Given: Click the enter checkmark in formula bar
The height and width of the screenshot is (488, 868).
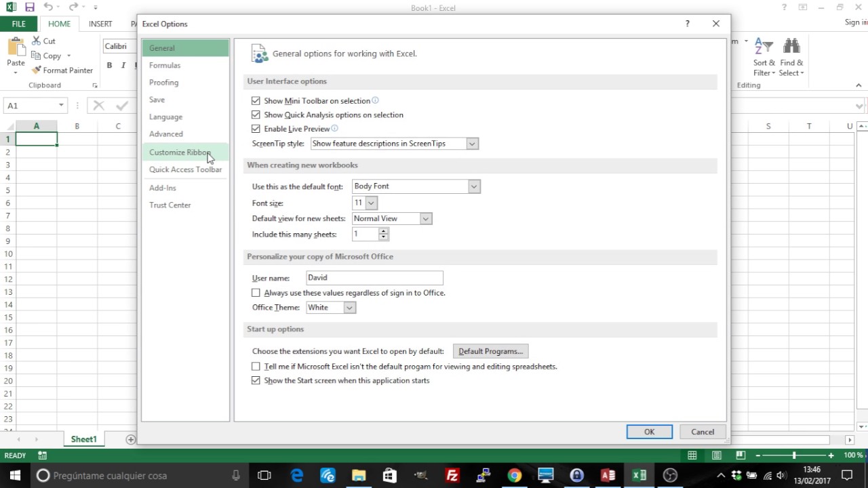Looking at the screenshot, I should [x=122, y=105].
